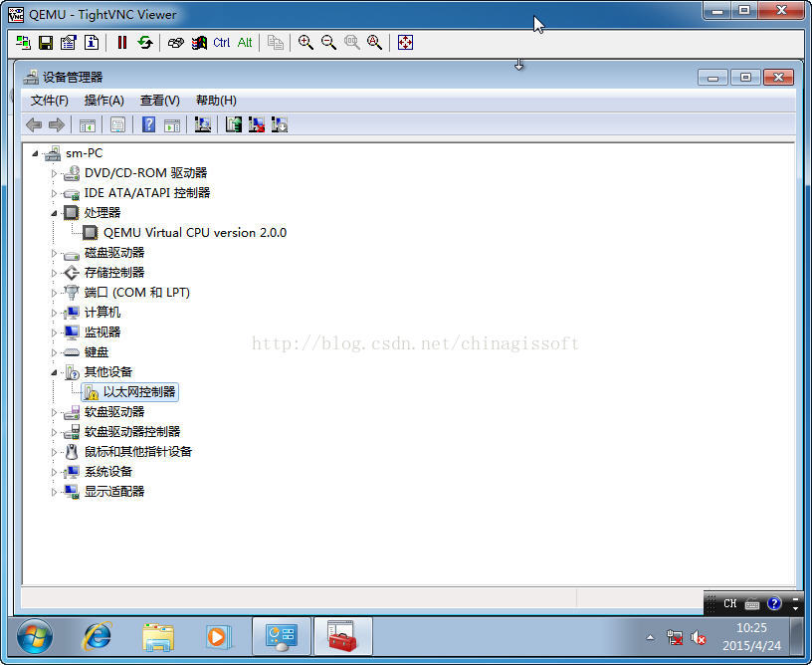This screenshot has height=665, width=812.
Task: Zoom in the VNC view
Action: pyautogui.click(x=305, y=43)
